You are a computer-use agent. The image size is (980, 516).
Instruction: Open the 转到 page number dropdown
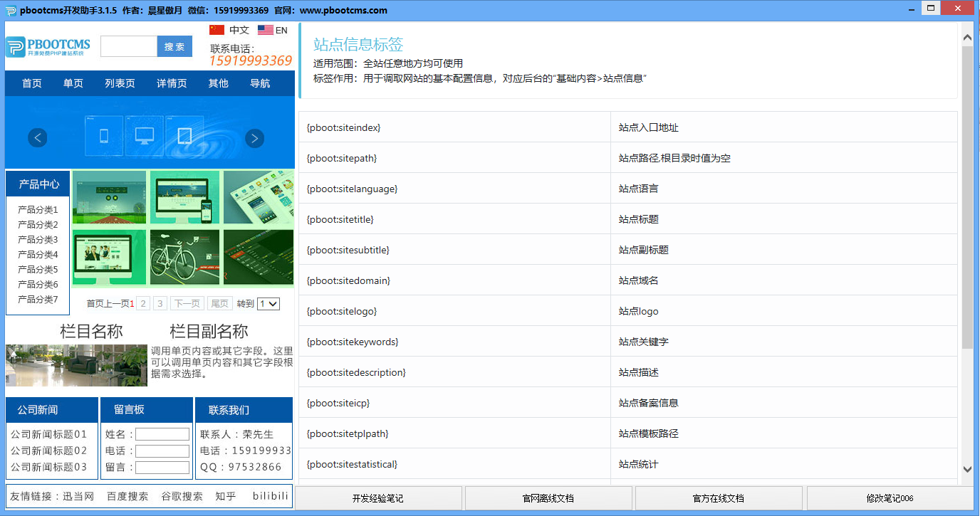tap(269, 302)
